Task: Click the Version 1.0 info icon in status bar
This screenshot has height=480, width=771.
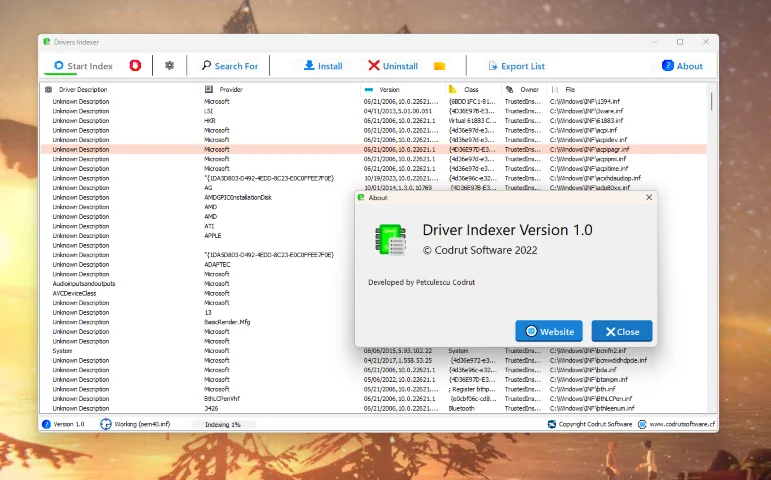Action: 48,424
